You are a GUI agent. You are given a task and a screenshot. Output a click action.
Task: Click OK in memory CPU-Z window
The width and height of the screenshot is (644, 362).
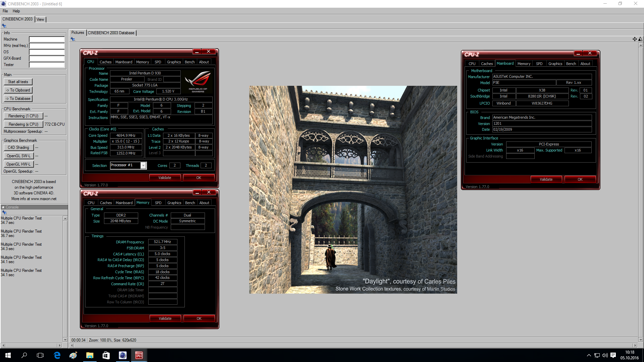pyautogui.click(x=199, y=318)
